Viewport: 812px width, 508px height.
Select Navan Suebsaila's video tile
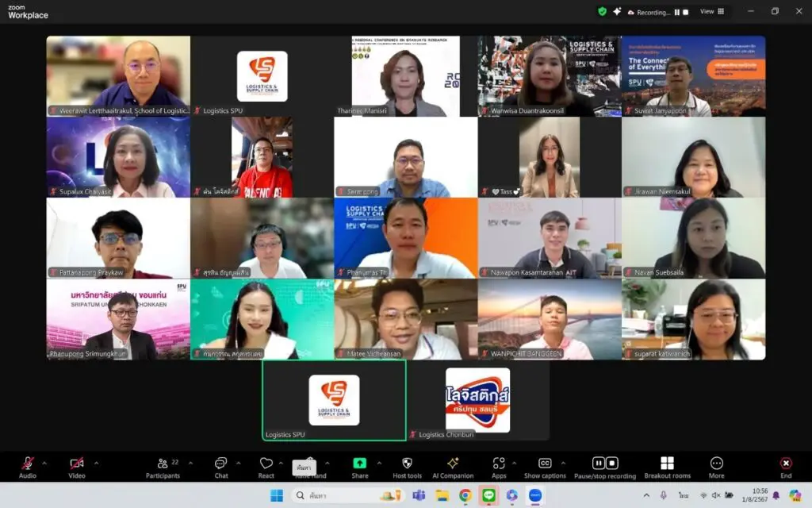[693, 238]
